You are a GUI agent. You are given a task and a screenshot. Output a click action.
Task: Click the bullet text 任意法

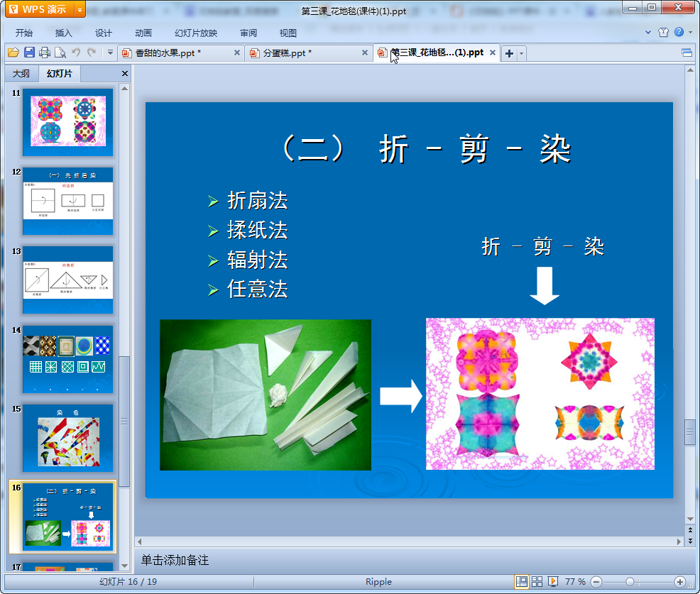tap(258, 289)
